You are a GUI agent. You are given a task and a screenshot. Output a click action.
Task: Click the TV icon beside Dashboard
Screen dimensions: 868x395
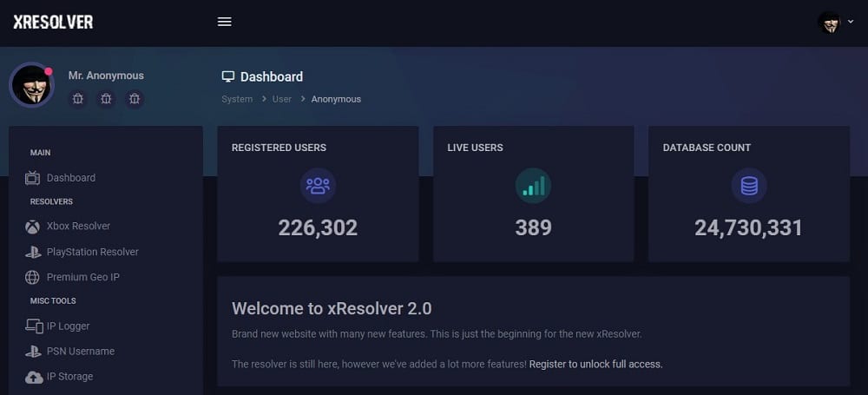(33, 178)
